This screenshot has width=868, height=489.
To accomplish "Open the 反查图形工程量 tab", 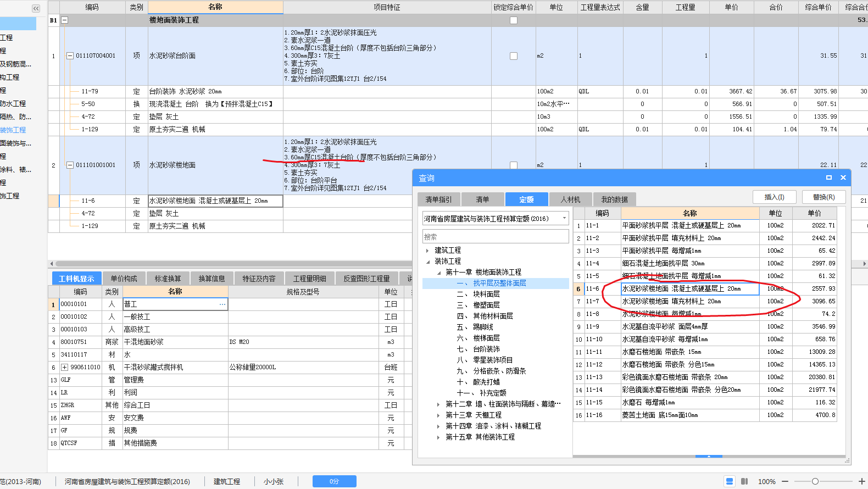I will [366, 279].
